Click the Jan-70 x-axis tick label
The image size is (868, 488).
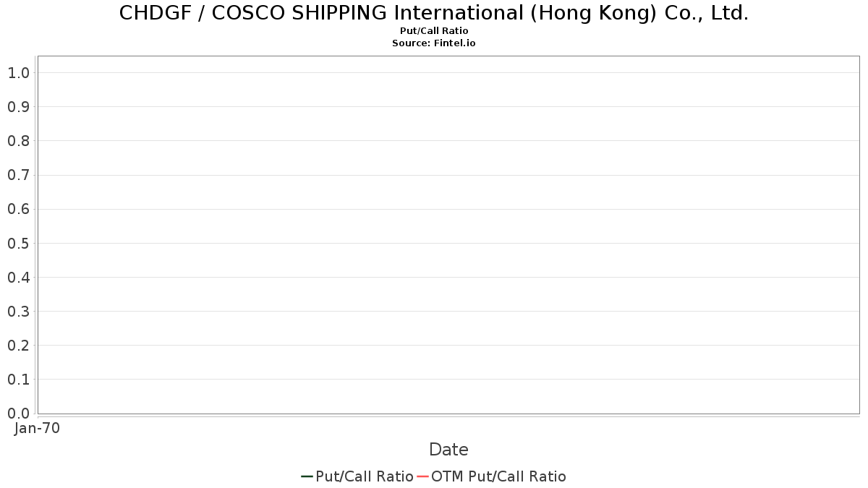tap(37, 428)
